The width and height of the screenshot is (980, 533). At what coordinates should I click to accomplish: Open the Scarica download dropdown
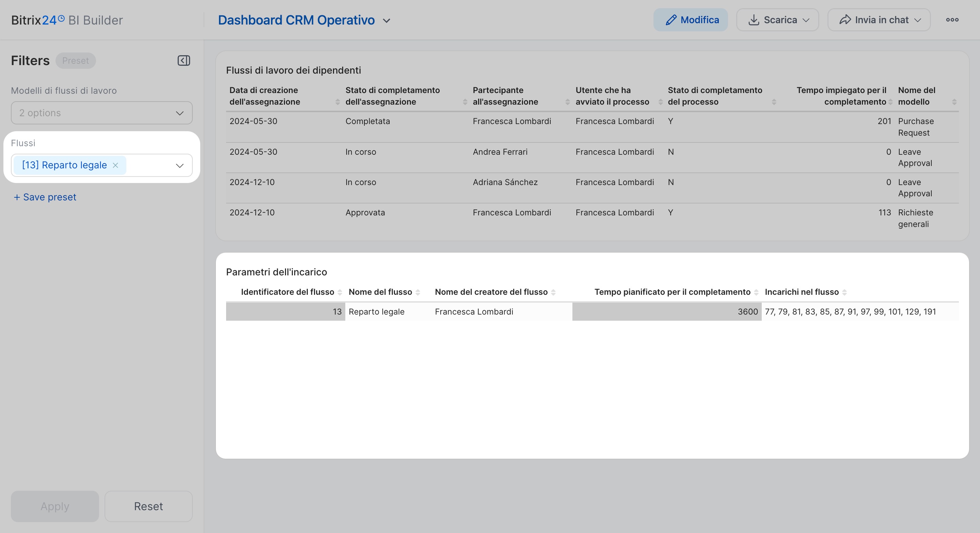pos(777,20)
